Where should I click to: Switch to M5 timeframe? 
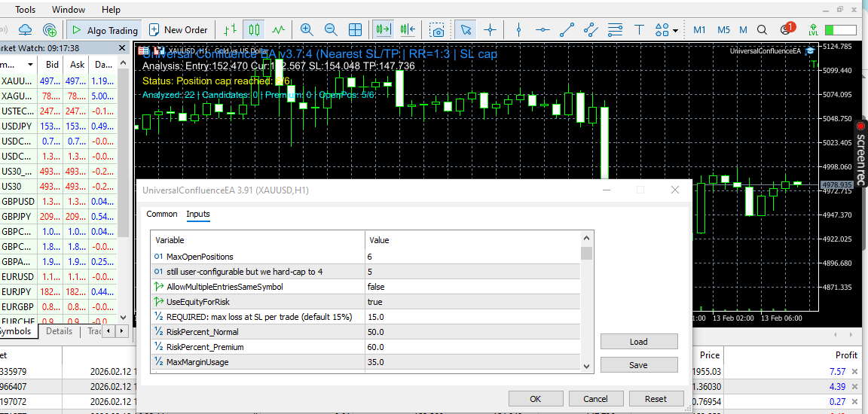723,30
